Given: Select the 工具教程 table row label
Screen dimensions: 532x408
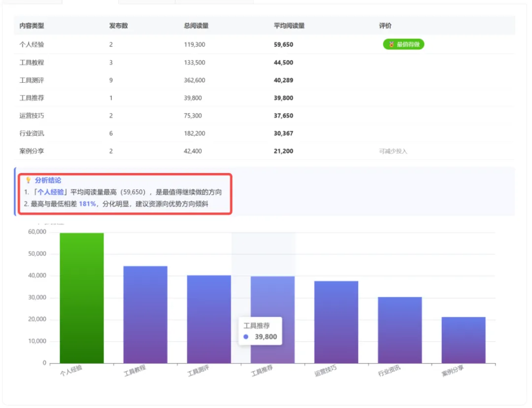Looking at the screenshot, I should 32,63.
